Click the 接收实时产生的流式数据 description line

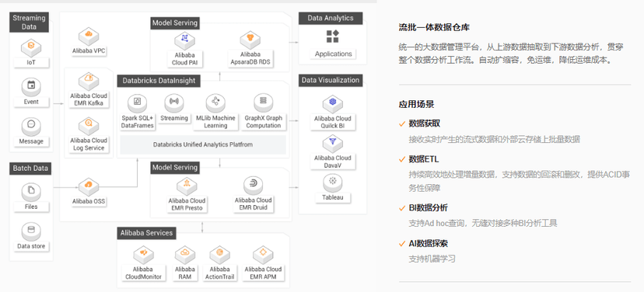494,140
